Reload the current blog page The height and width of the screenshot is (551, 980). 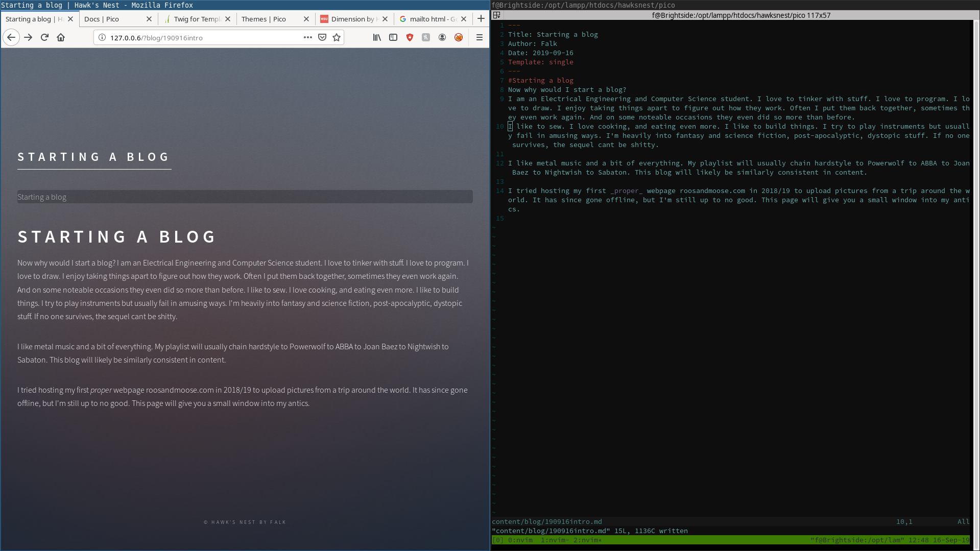44,37
